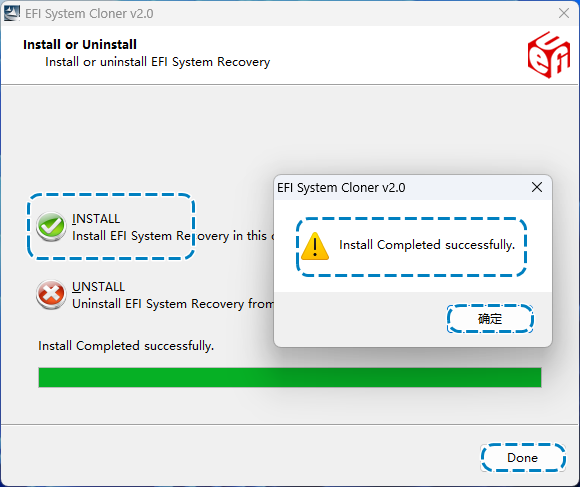Click the green checkmark INSTALL icon
580x487 pixels.
tap(51, 226)
